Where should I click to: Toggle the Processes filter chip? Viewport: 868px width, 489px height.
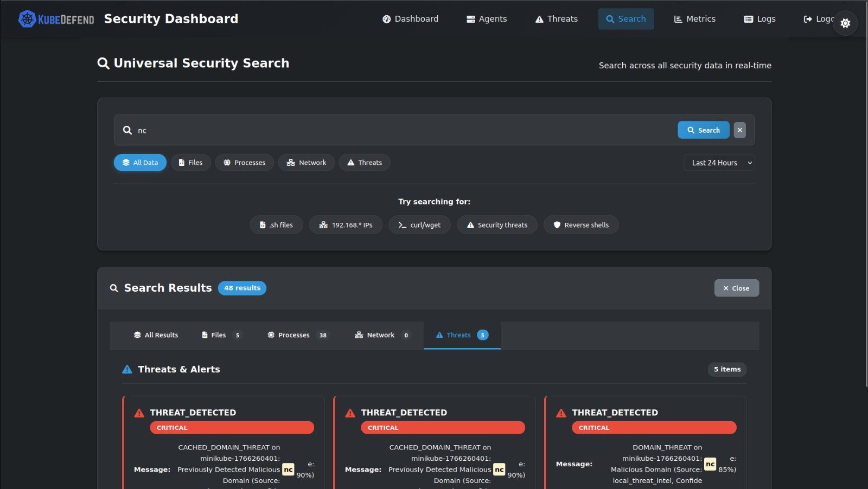[x=244, y=163]
